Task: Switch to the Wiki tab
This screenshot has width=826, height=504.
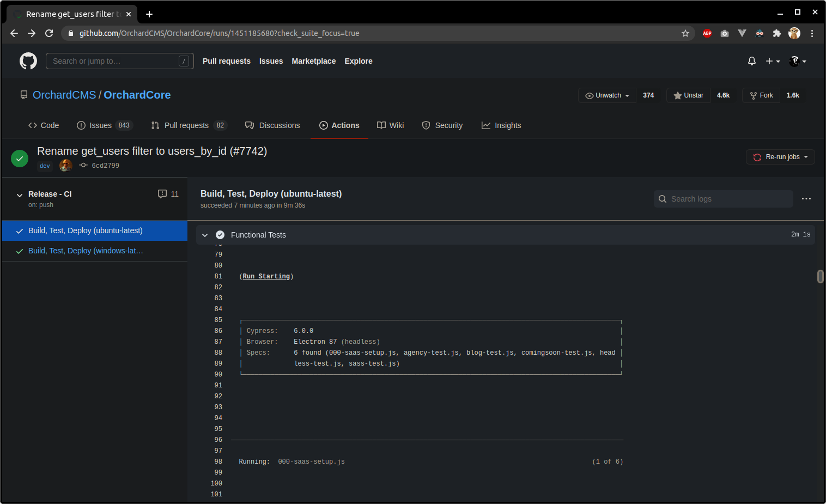Action: (x=391, y=125)
